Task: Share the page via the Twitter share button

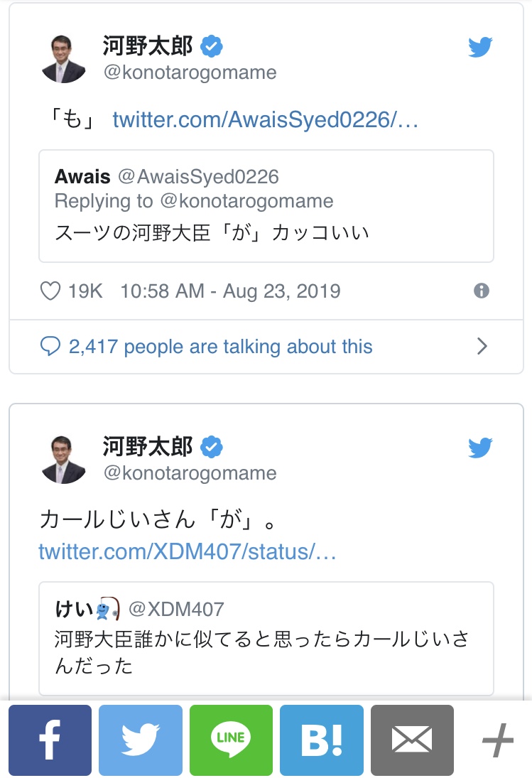Action: [141, 740]
